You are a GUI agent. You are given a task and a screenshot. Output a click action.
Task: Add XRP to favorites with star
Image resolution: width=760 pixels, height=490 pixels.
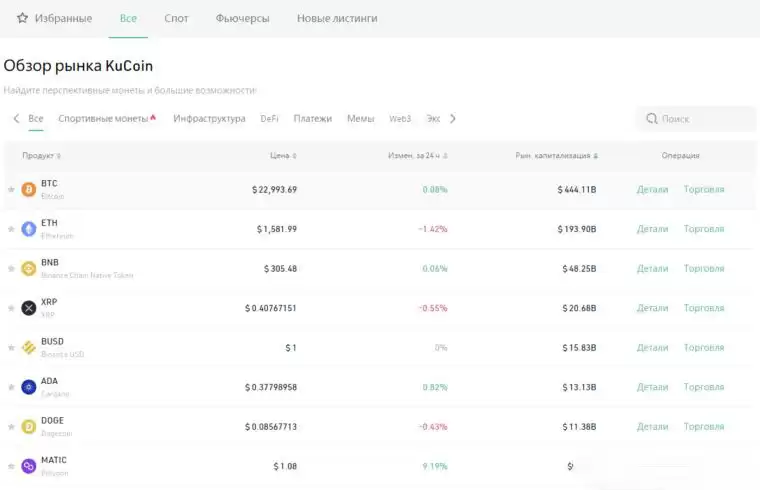(x=11, y=308)
